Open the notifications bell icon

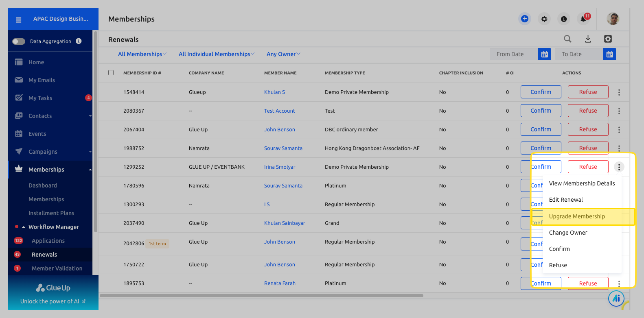tap(584, 19)
